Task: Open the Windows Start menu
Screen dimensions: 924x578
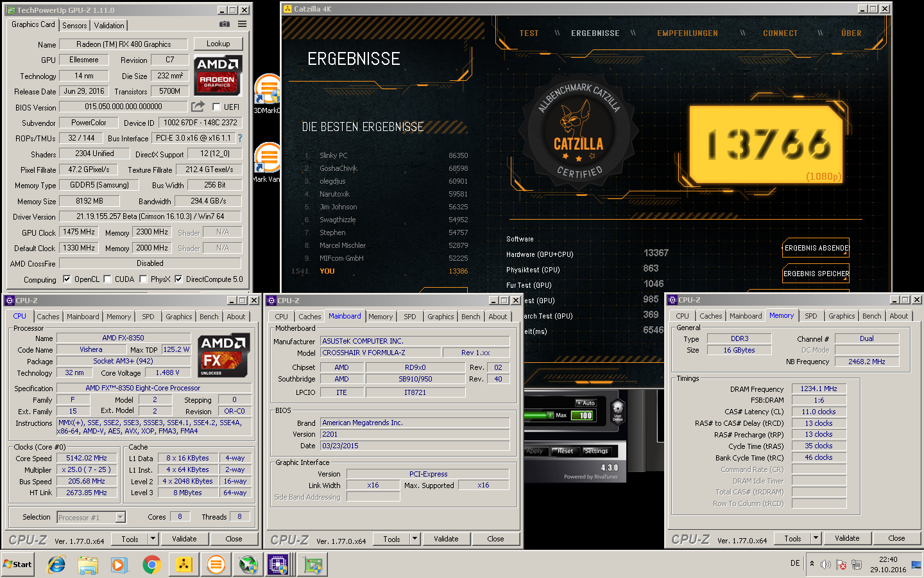Action: pos(18,565)
